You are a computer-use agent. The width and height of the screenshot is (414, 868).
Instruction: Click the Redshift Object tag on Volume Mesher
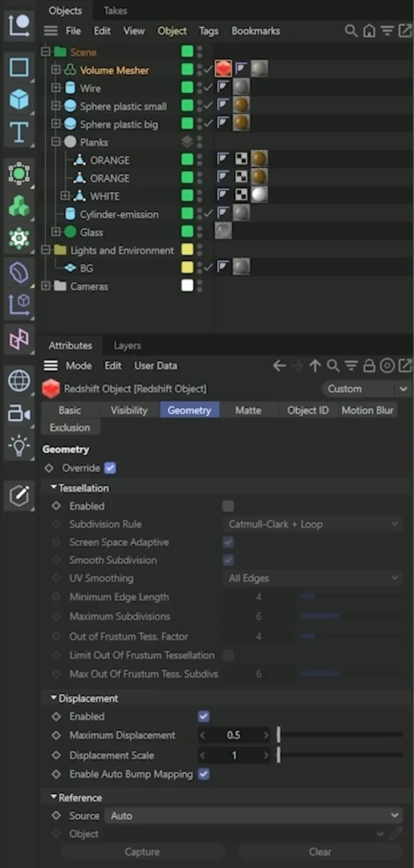223,69
